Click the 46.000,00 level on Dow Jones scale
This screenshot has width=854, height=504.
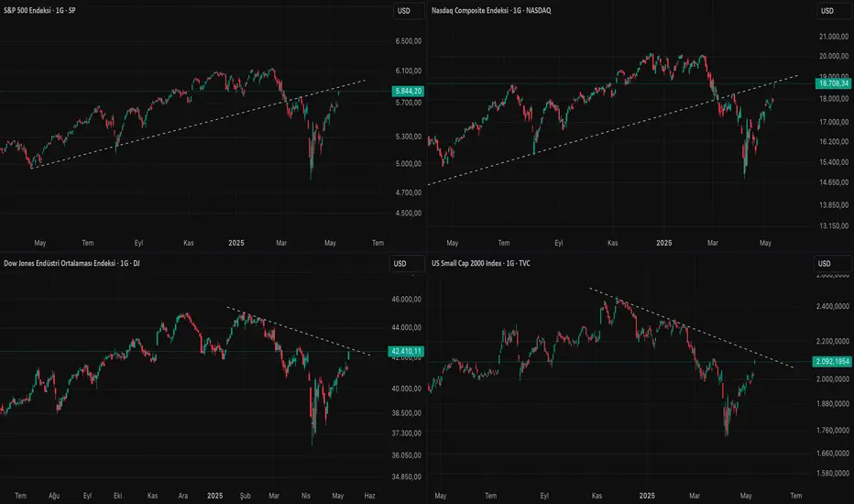click(x=406, y=300)
